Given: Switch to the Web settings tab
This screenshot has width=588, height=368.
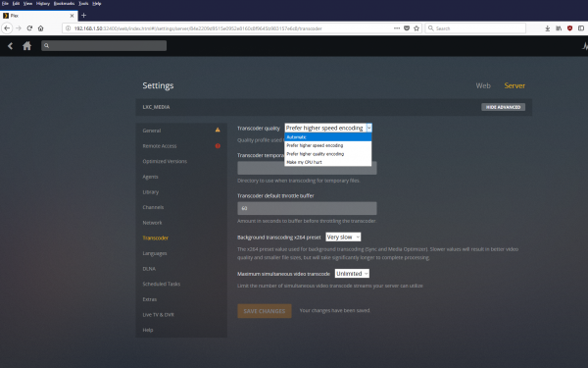Looking at the screenshot, I should (x=483, y=85).
